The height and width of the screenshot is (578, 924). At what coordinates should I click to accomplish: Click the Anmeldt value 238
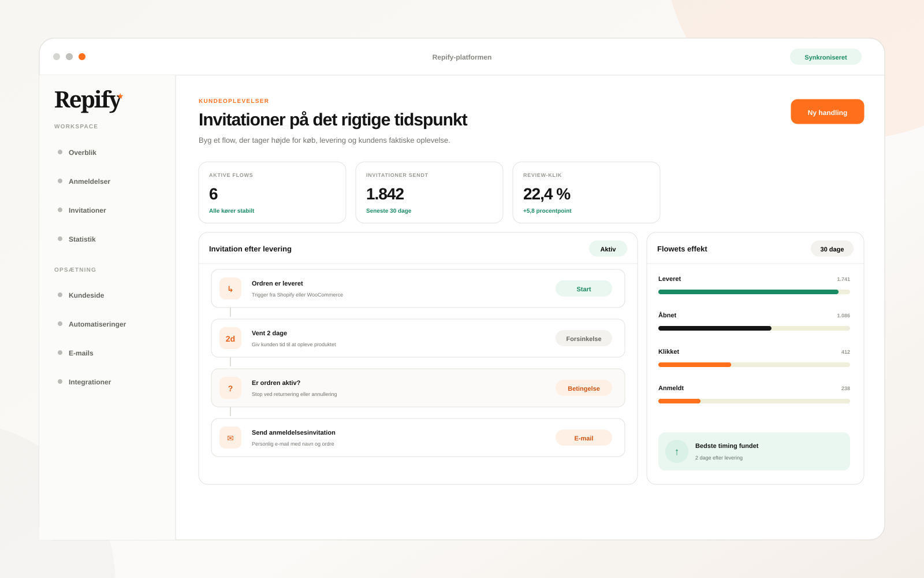pos(845,388)
